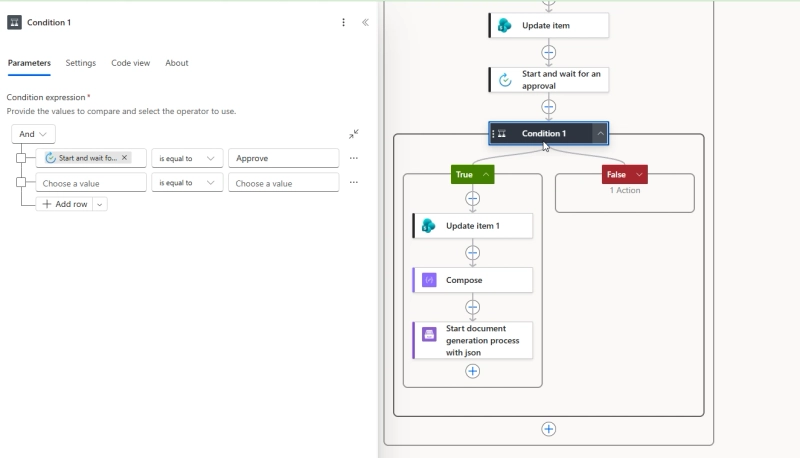Select the Start and wait for an approval card

coord(549,80)
